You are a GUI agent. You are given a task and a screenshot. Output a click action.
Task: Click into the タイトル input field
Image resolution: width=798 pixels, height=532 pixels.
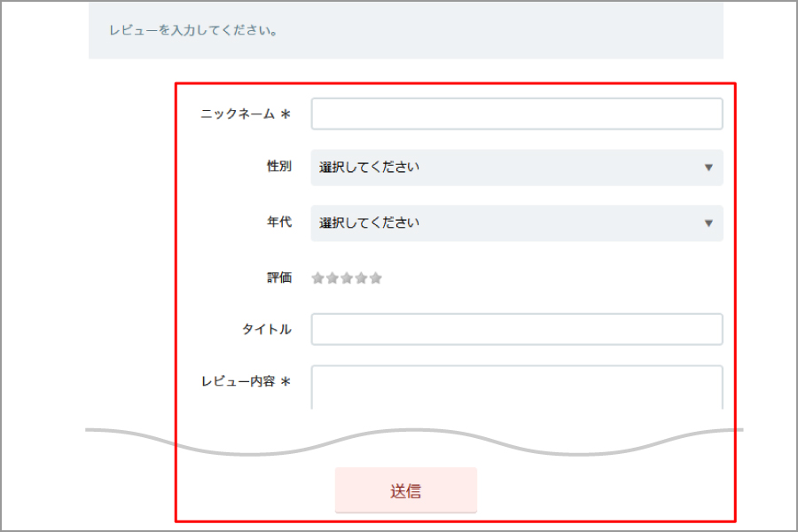click(x=516, y=329)
